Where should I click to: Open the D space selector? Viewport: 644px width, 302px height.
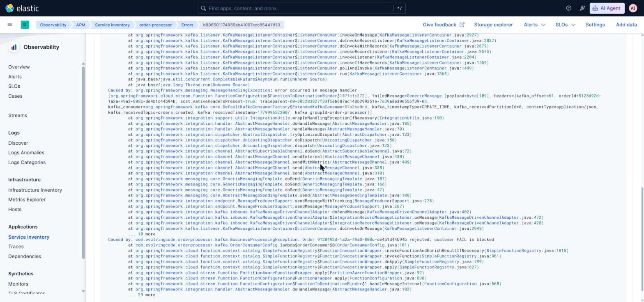[25, 25]
